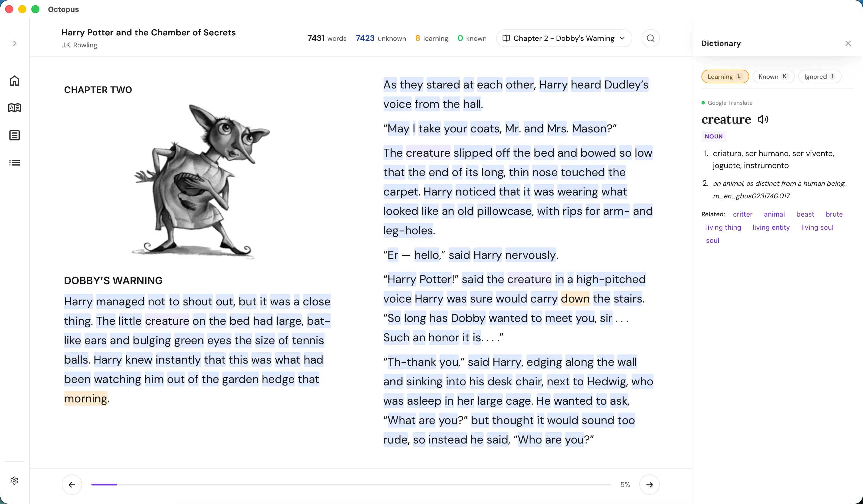Open the Chapter 2 - Dobby's Warning dropdown

point(564,38)
